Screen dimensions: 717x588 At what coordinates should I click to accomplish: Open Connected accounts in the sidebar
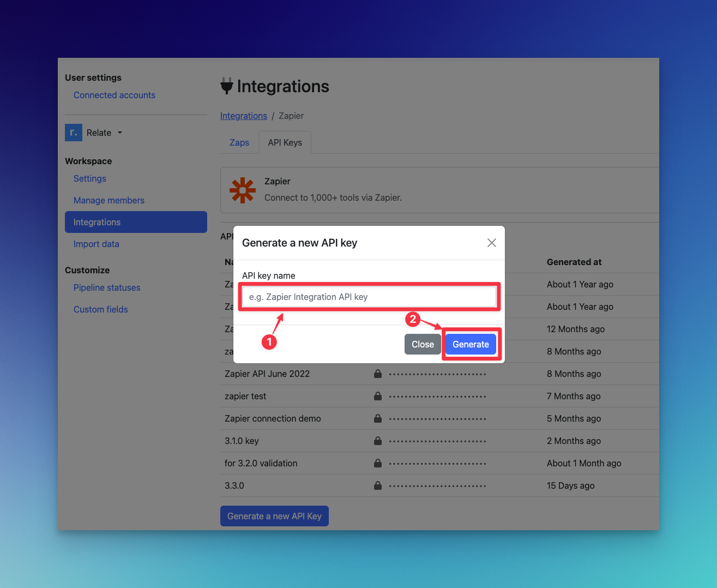pos(115,95)
